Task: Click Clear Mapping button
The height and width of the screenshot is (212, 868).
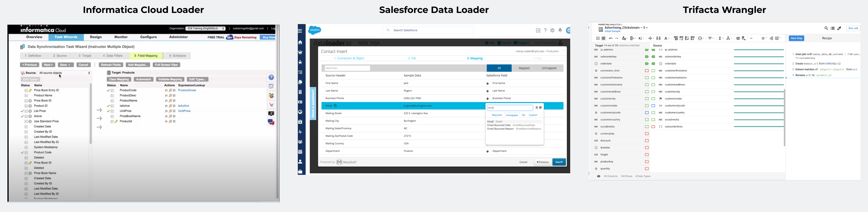Action: pyautogui.click(x=119, y=79)
